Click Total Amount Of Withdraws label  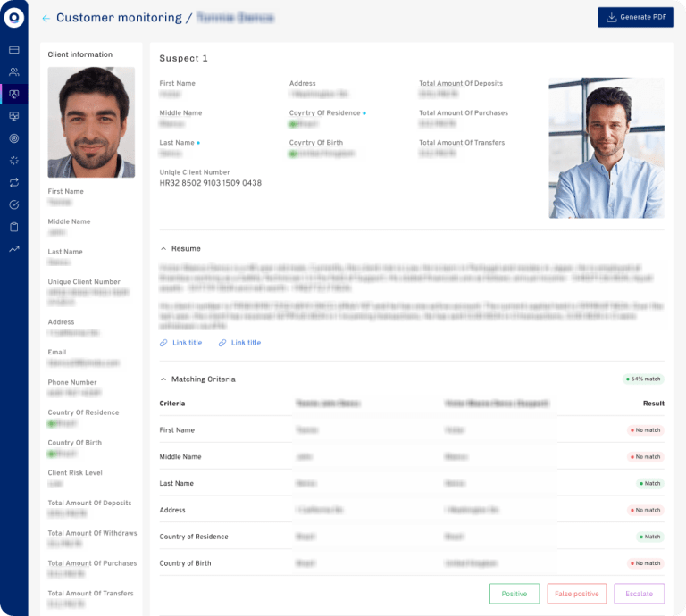pyautogui.click(x=92, y=533)
